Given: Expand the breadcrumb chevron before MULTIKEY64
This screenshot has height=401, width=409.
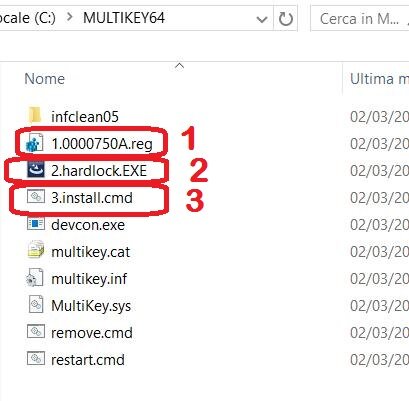Looking at the screenshot, I should (70, 17).
